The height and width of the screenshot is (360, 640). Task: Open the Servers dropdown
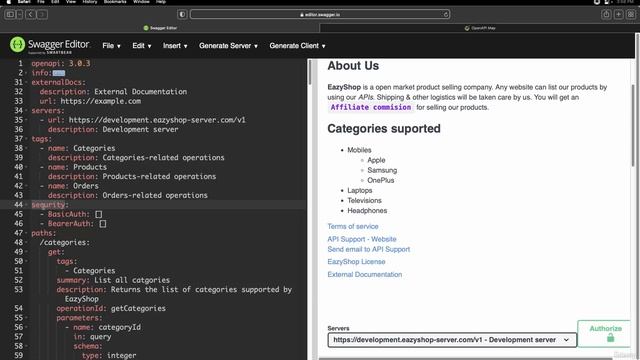pos(452,340)
